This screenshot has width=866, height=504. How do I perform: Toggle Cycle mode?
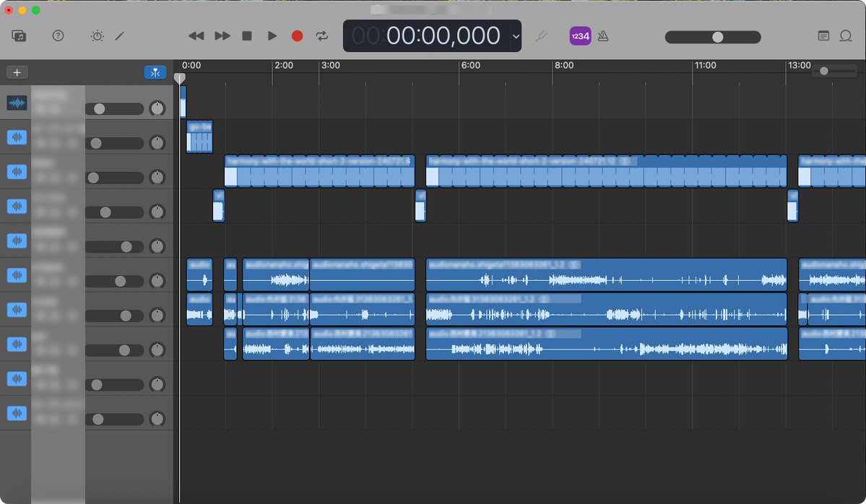pos(322,36)
